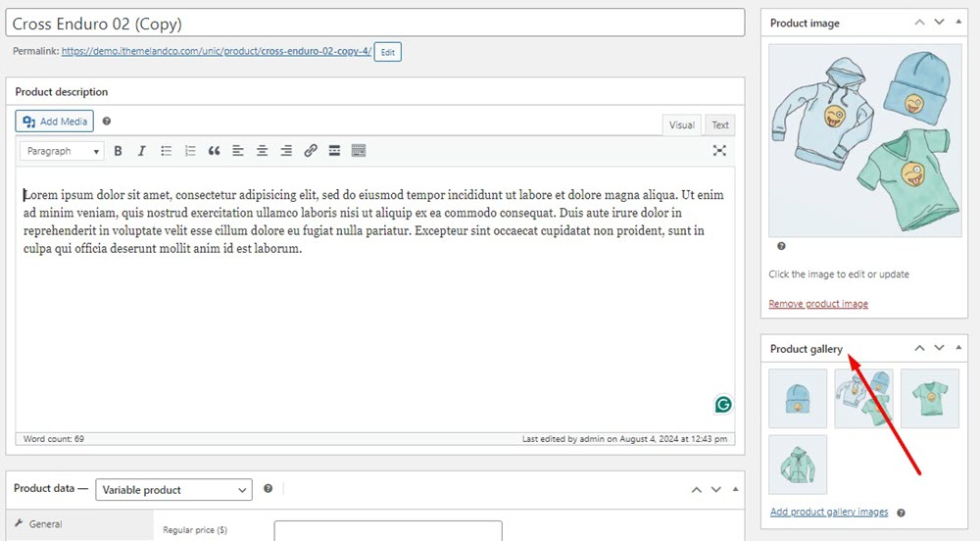980x541 pixels.
Task: Switch to the Visual editor tab
Action: (x=682, y=124)
